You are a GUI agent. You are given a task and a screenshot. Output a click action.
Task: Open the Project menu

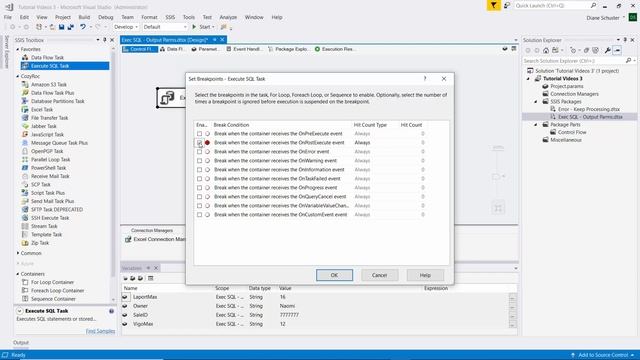(x=63, y=17)
